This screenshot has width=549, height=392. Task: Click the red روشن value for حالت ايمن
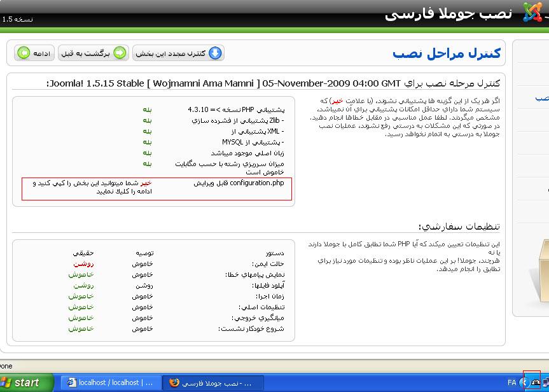(84, 264)
